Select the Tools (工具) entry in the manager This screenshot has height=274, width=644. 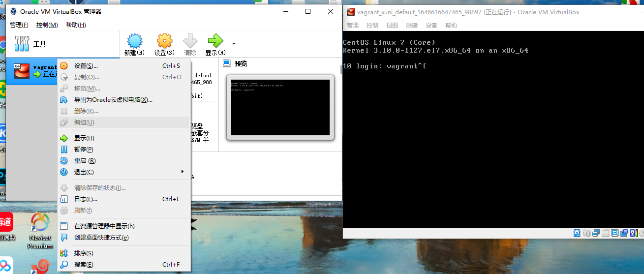click(x=62, y=44)
